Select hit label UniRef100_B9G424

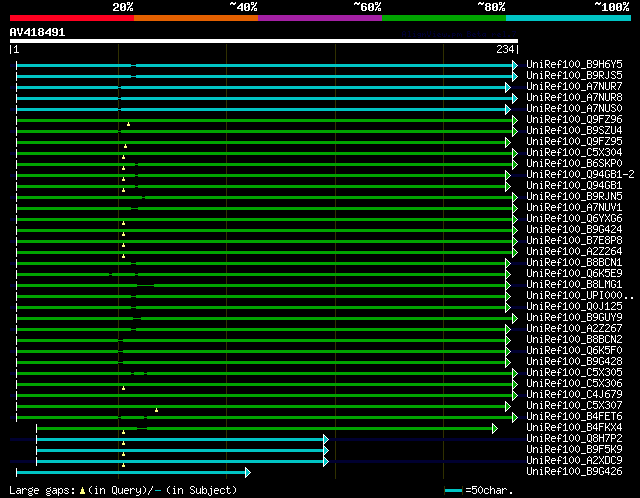pos(574,230)
